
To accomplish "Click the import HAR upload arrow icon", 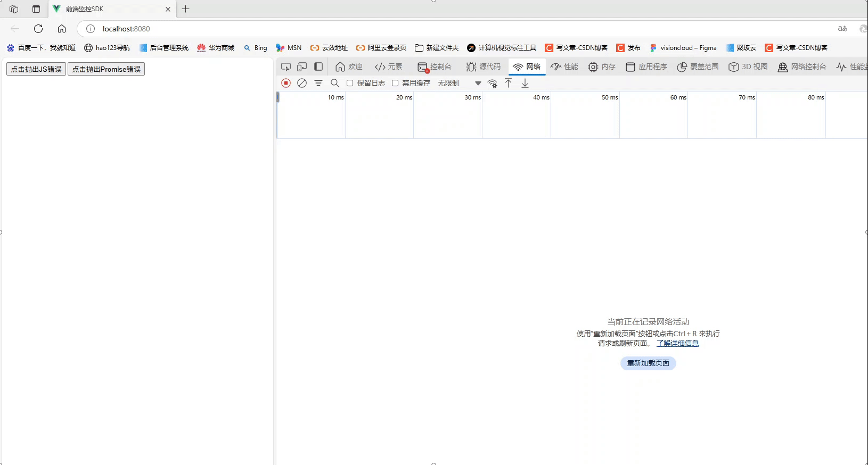I will [x=509, y=83].
